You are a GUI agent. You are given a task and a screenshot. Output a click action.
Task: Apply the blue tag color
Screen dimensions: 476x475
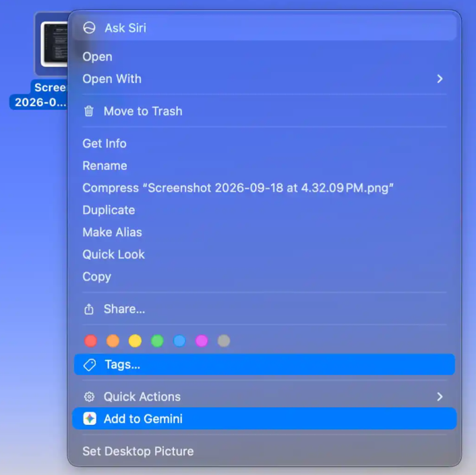tap(179, 341)
